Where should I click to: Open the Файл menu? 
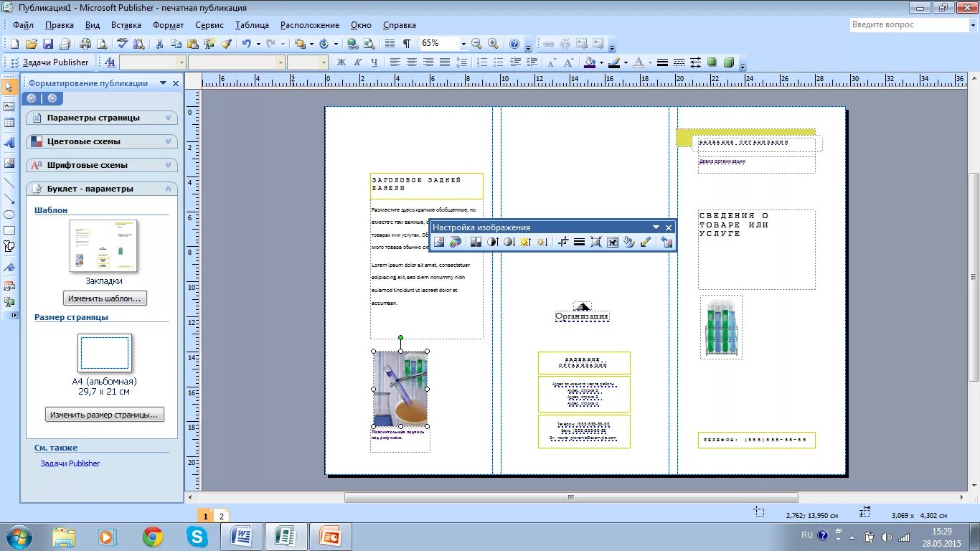click(x=24, y=25)
